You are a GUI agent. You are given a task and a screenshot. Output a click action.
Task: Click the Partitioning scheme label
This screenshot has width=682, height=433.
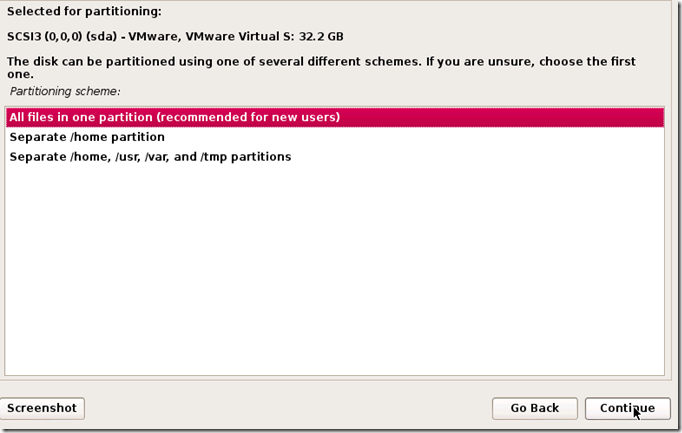click(65, 91)
